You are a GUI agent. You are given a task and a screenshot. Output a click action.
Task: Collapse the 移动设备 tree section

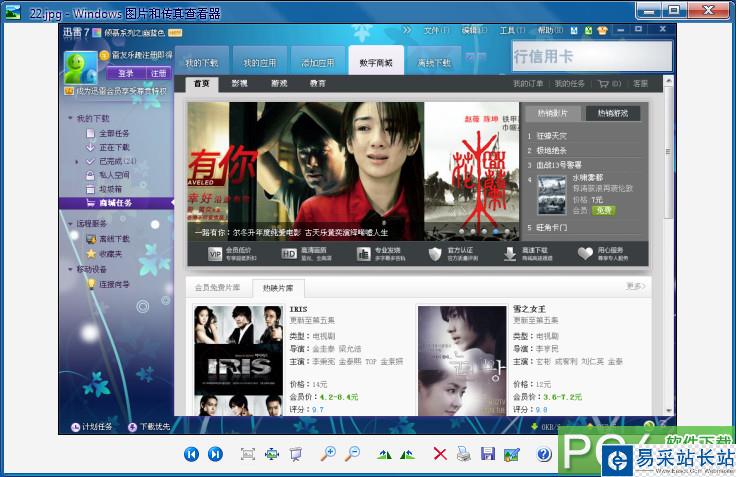click(70, 269)
